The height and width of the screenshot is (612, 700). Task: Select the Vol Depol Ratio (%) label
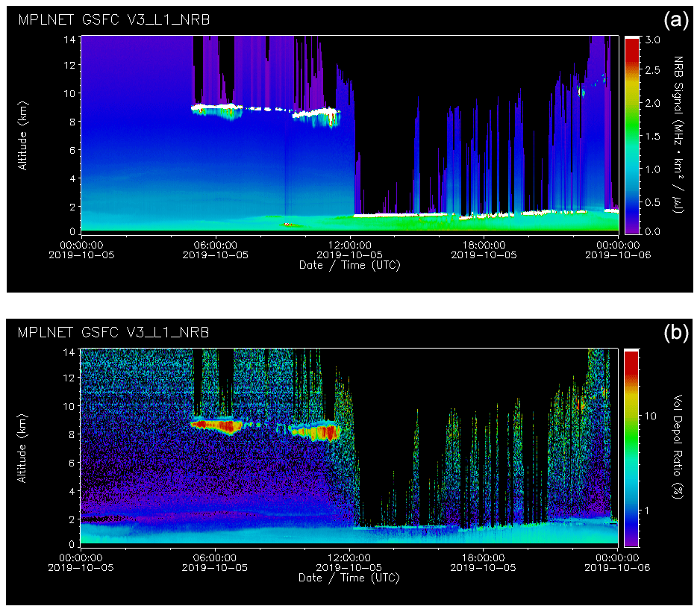click(x=681, y=448)
